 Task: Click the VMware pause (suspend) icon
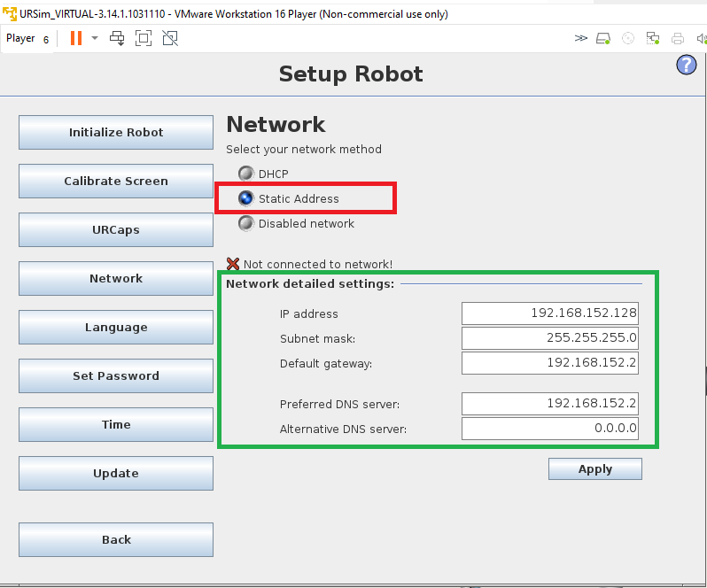click(x=76, y=38)
